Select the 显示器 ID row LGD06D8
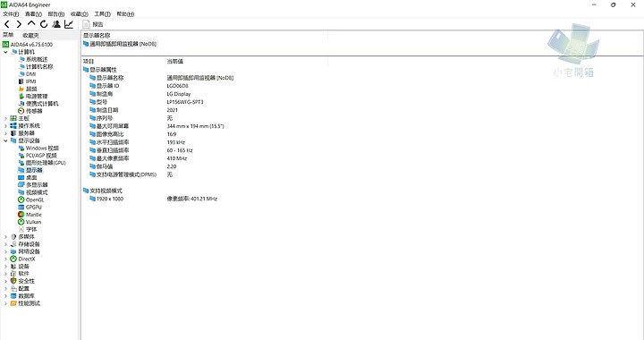This screenshot has width=644, height=340. [x=139, y=86]
